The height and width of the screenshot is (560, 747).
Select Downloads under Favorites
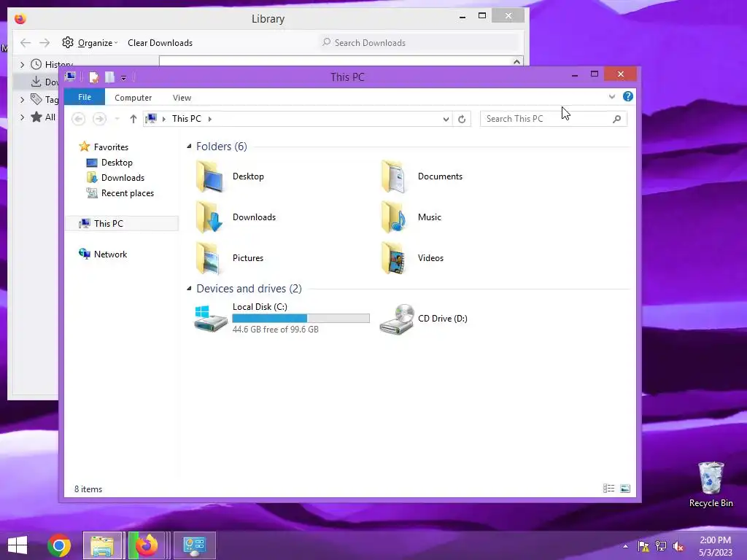click(x=115, y=178)
